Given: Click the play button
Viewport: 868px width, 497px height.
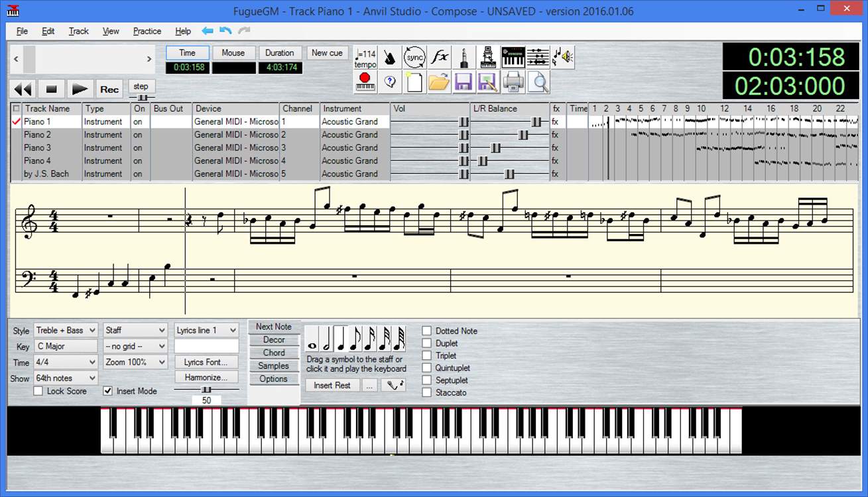Looking at the screenshot, I should [80, 89].
